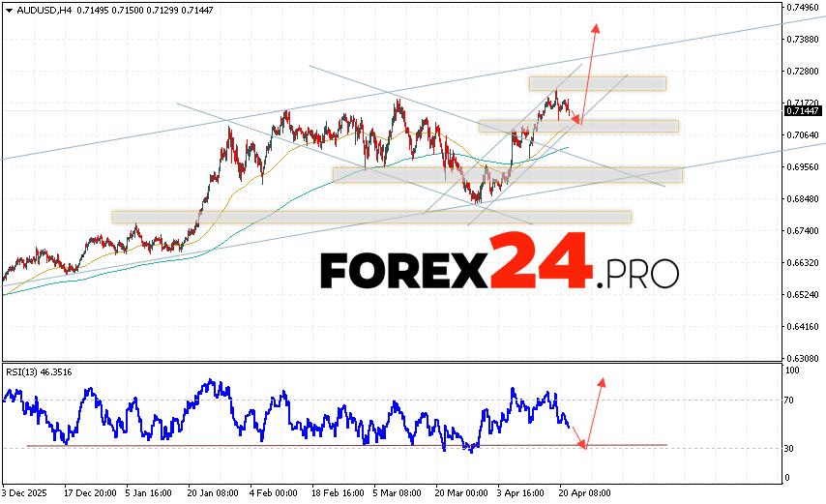Click the AUDUSD,H4 symbol title
The image size is (826, 504).
pos(42,8)
